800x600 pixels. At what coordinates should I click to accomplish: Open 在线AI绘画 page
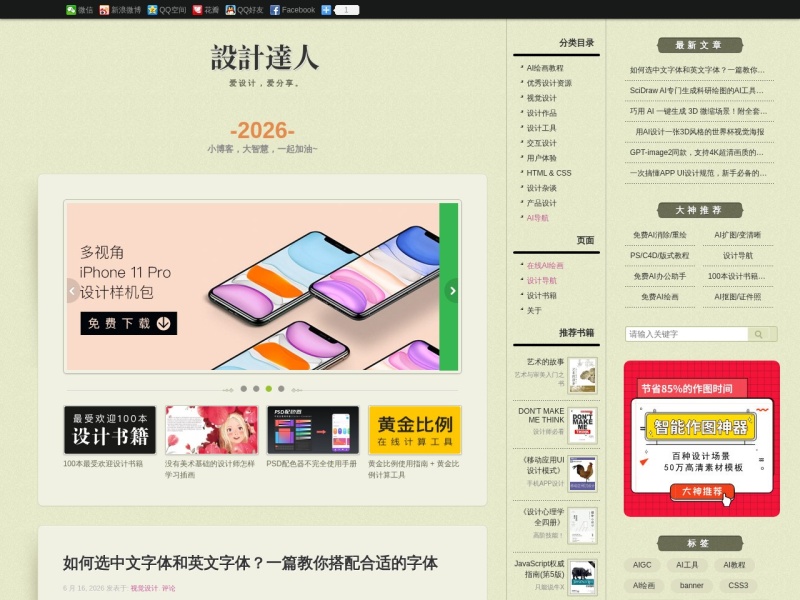pos(545,265)
